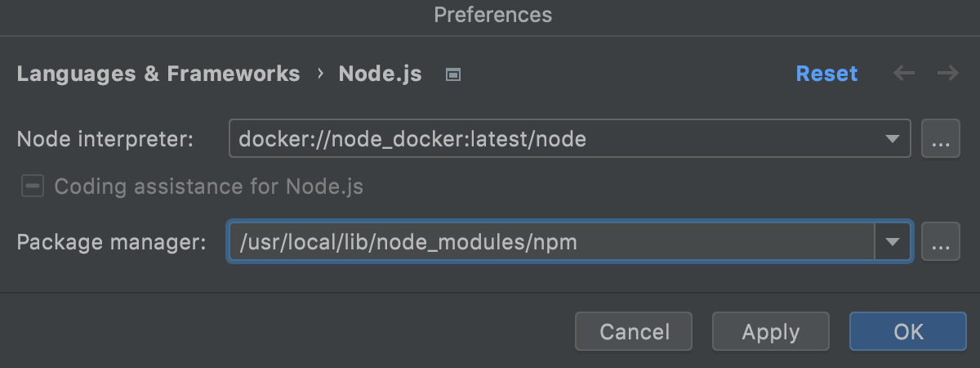Expand the Node interpreter dropdown arrow

coord(892,139)
